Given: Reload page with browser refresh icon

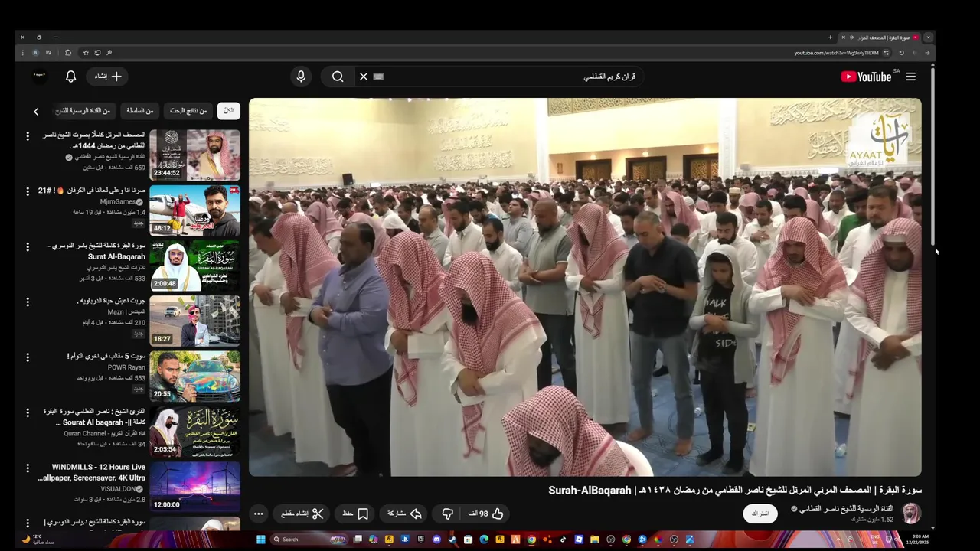Looking at the screenshot, I should click(x=901, y=53).
